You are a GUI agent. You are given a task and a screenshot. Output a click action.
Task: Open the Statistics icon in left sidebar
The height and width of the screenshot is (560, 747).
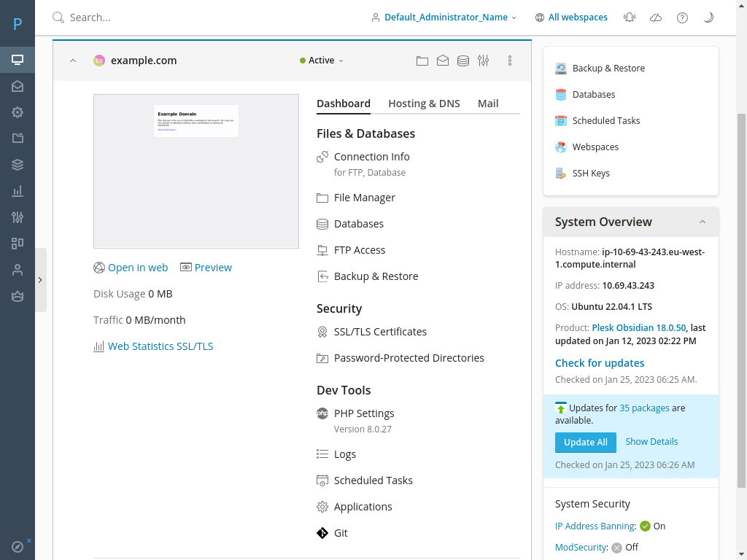tap(18, 191)
